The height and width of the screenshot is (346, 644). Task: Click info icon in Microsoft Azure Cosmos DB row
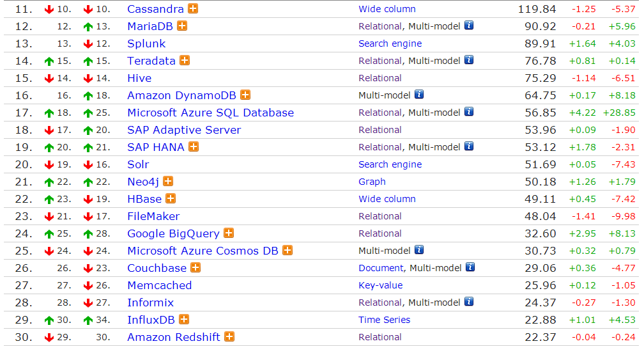tap(419, 250)
